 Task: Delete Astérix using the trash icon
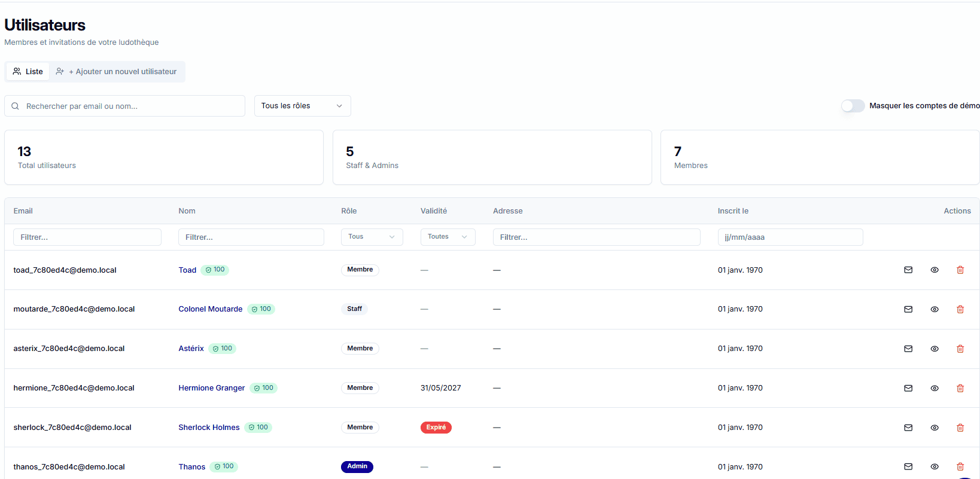click(x=960, y=349)
